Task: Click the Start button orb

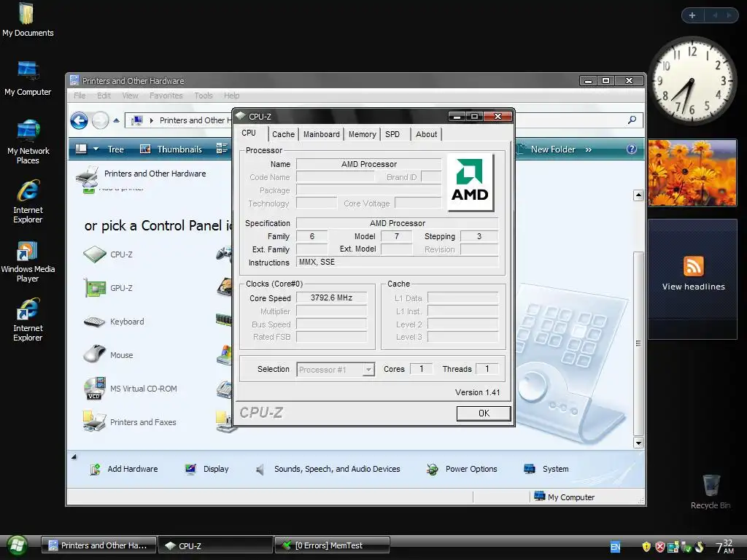Action: [x=18, y=546]
